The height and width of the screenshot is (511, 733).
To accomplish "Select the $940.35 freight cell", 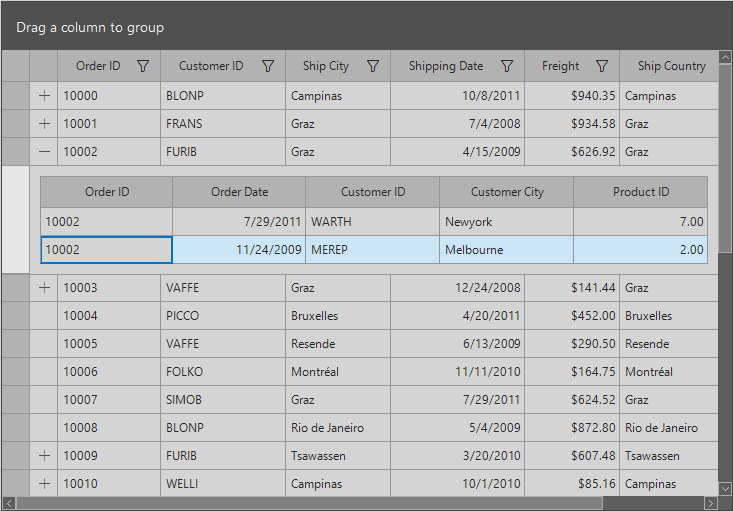I will click(x=572, y=96).
